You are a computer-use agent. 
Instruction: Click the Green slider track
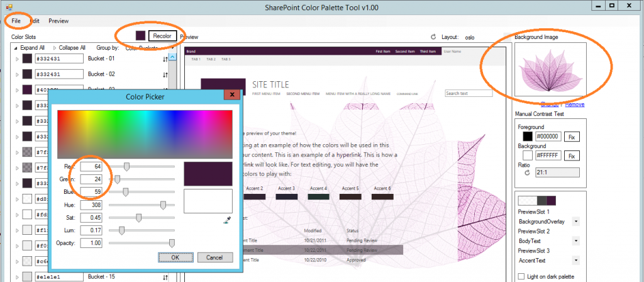(x=142, y=179)
